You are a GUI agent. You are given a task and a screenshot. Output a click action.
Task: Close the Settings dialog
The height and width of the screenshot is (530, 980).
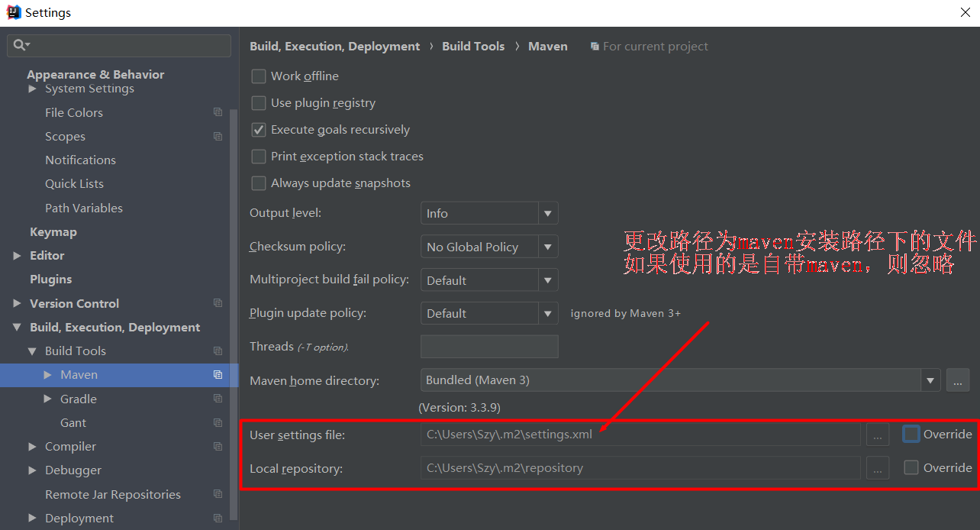coord(965,12)
